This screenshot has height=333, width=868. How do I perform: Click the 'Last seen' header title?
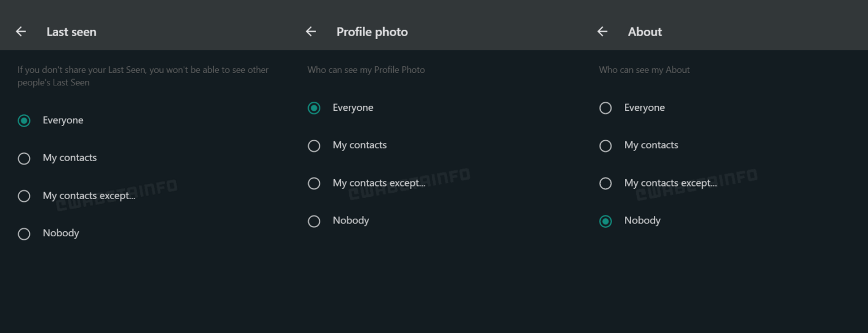(x=71, y=32)
